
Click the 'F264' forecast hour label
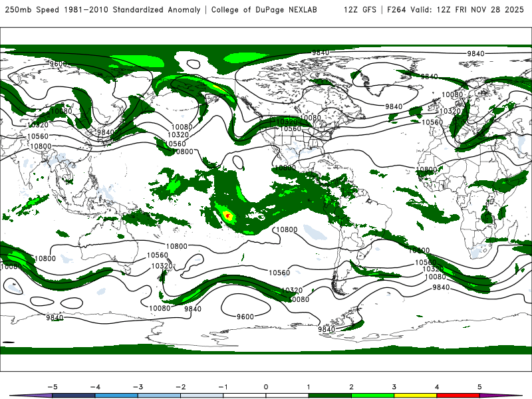(x=396, y=9)
